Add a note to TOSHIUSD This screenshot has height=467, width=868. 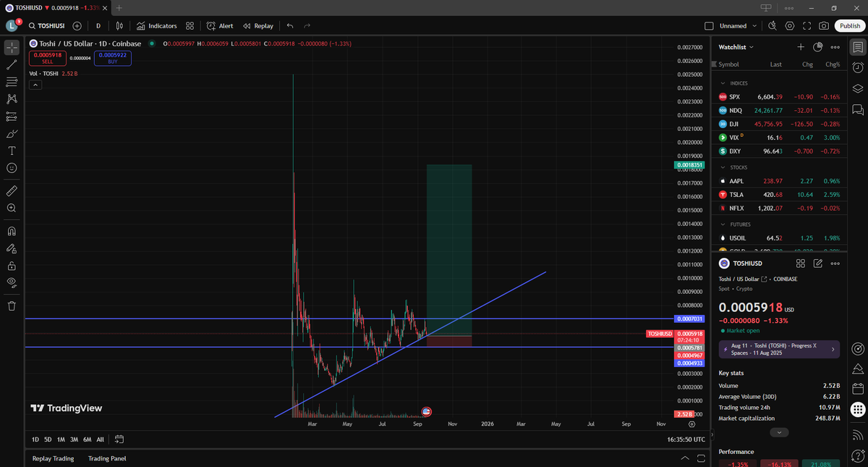(818, 264)
